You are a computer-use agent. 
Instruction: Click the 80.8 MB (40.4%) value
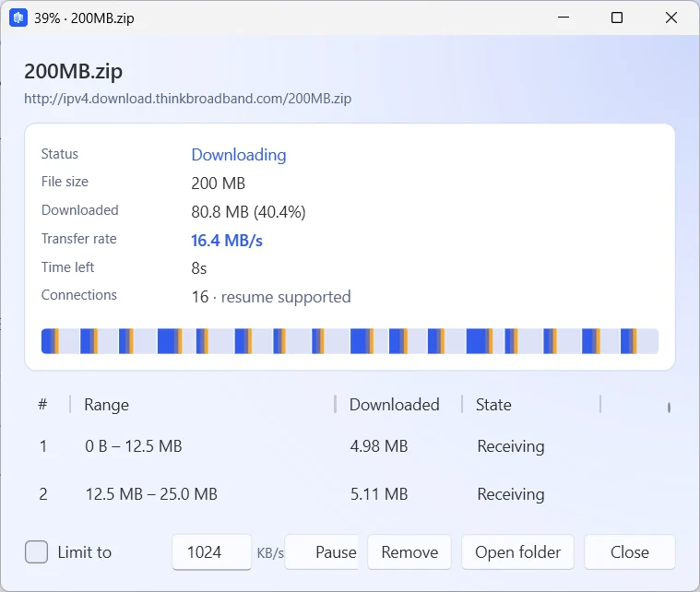point(248,211)
